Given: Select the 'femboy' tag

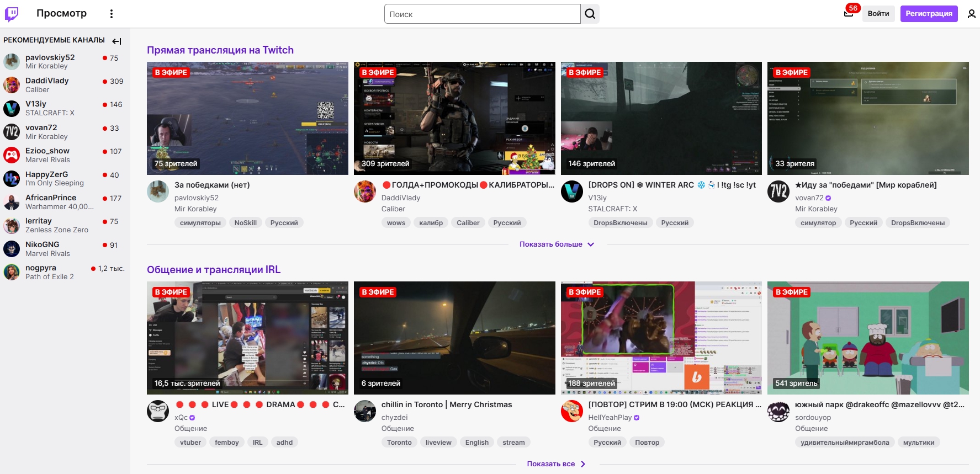Looking at the screenshot, I should (x=227, y=443).
